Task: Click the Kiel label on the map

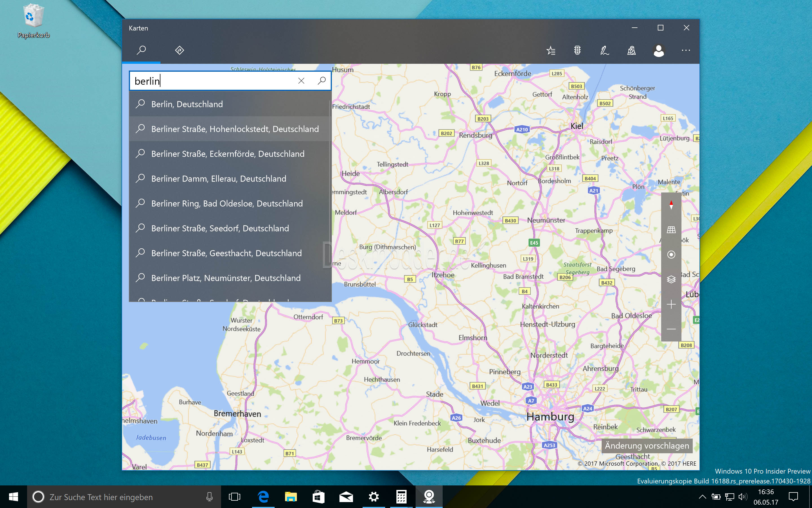Action: pyautogui.click(x=577, y=126)
